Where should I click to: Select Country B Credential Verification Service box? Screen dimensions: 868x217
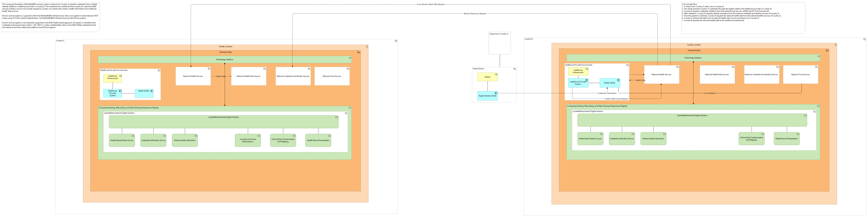(x=622, y=139)
